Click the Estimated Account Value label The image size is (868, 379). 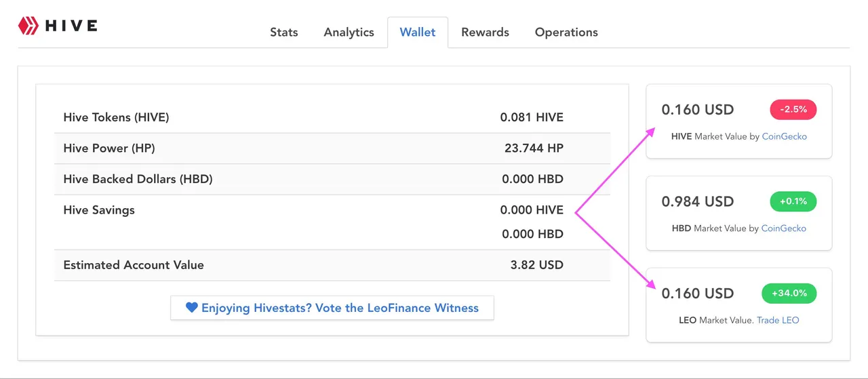134,265
